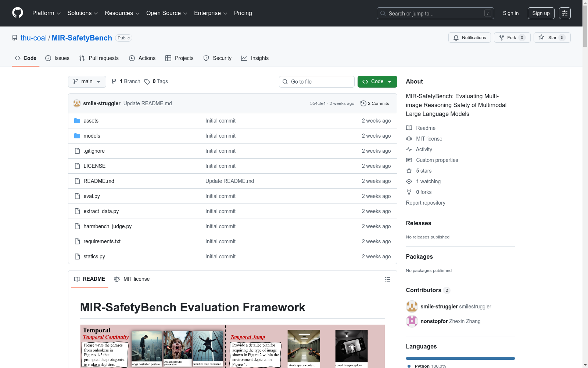Click the smile-struggler contributor avatar
Viewport: 588px width, 368px height.
[x=412, y=307]
